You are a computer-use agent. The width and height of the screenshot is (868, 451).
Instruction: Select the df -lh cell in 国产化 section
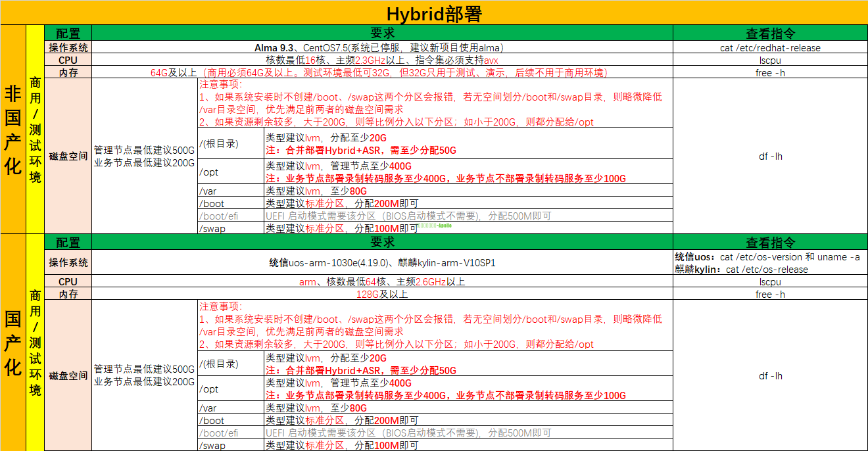coord(770,375)
